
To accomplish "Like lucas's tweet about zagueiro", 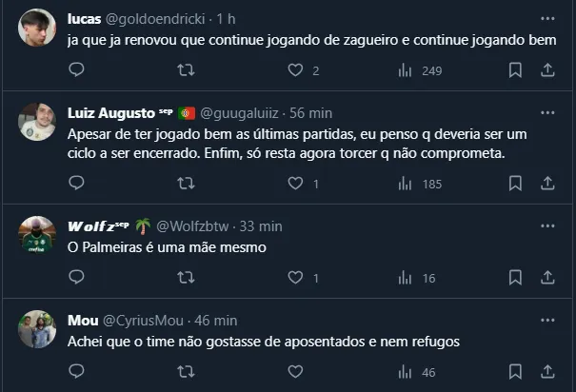I will tap(295, 69).
